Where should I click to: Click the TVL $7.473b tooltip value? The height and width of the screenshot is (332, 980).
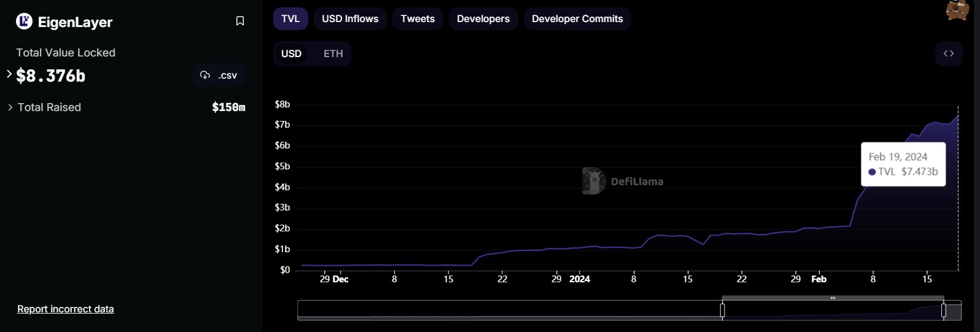click(903, 172)
